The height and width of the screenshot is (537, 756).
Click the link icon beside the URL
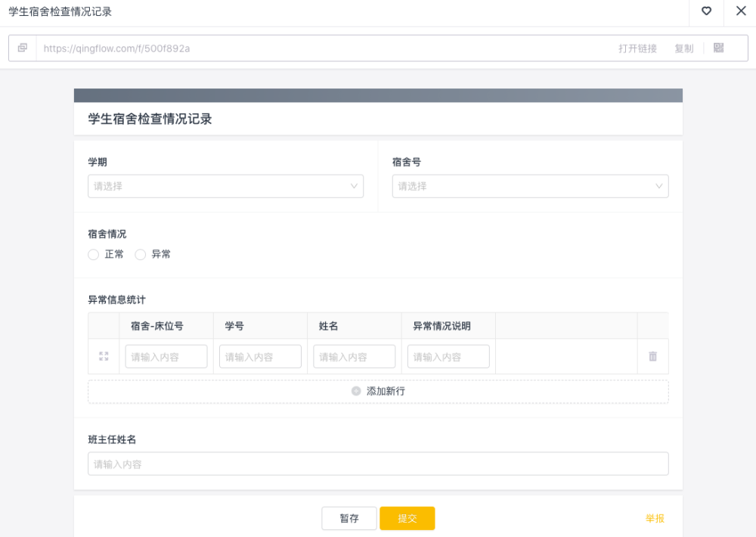23,48
